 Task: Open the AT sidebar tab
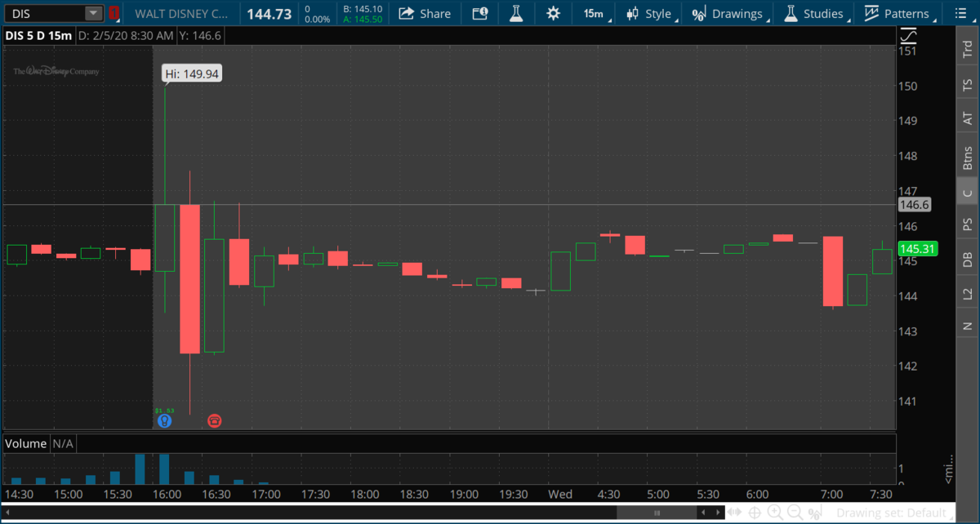click(x=968, y=119)
